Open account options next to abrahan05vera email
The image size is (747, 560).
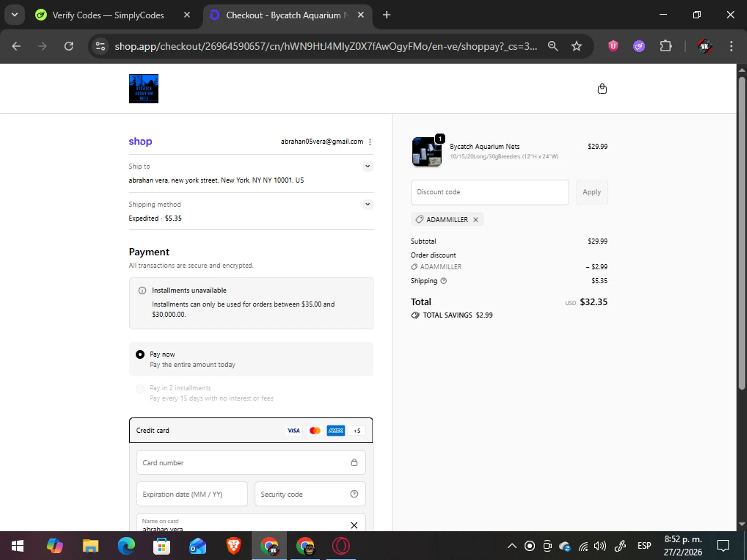click(370, 142)
